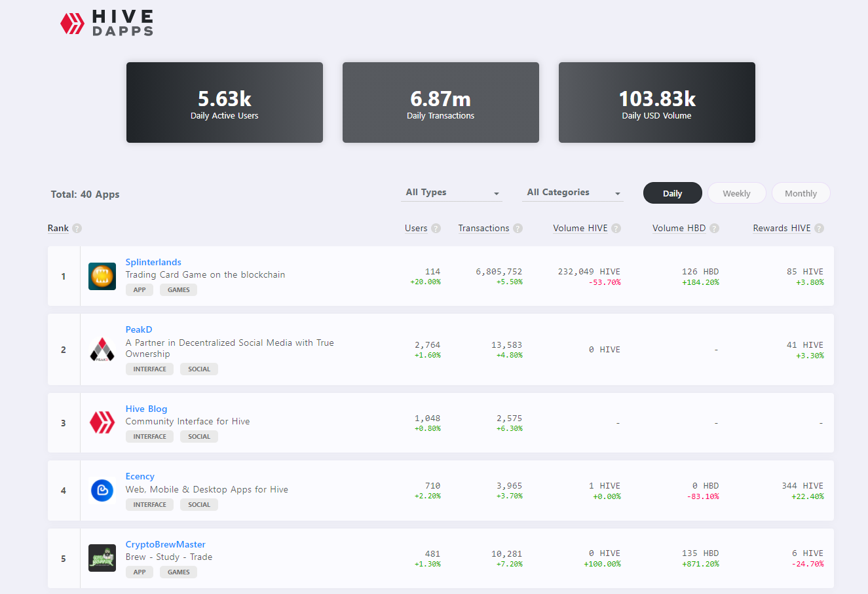
Task: Click the SOCIAL tag under Hive Blog
Action: (x=199, y=437)
